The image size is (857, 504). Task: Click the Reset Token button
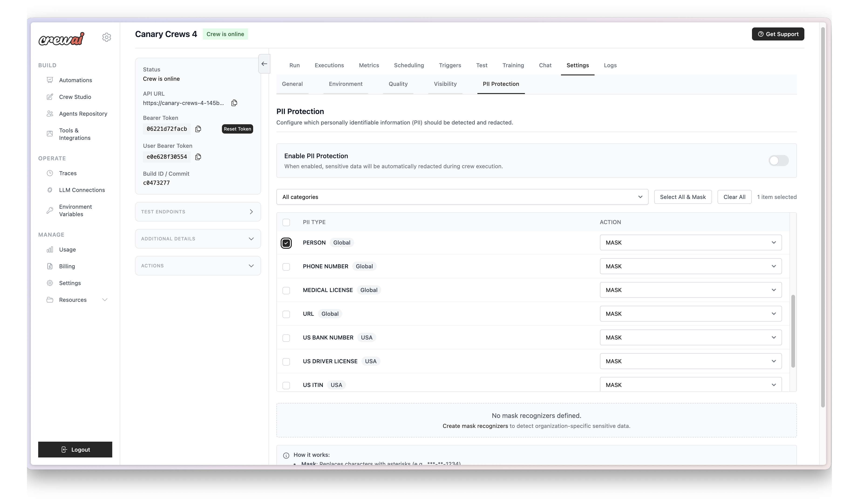pyautogui.click(x=237, y=129)
